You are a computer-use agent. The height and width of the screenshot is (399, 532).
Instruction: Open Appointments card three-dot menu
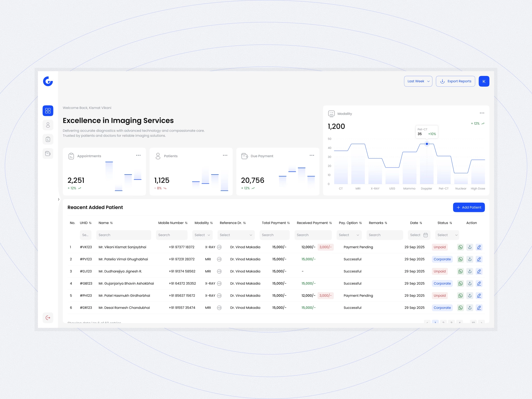(x=138, y=155)
